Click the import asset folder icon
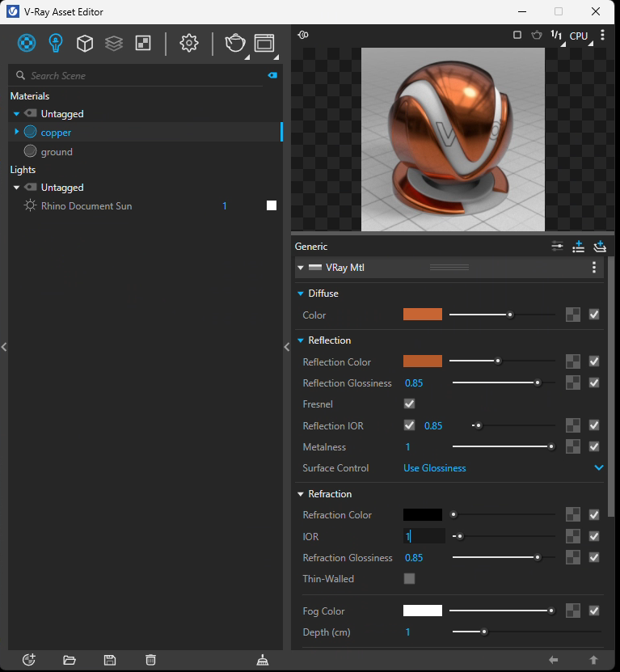The width and height of the screenshot is (620, 672). 70,660
